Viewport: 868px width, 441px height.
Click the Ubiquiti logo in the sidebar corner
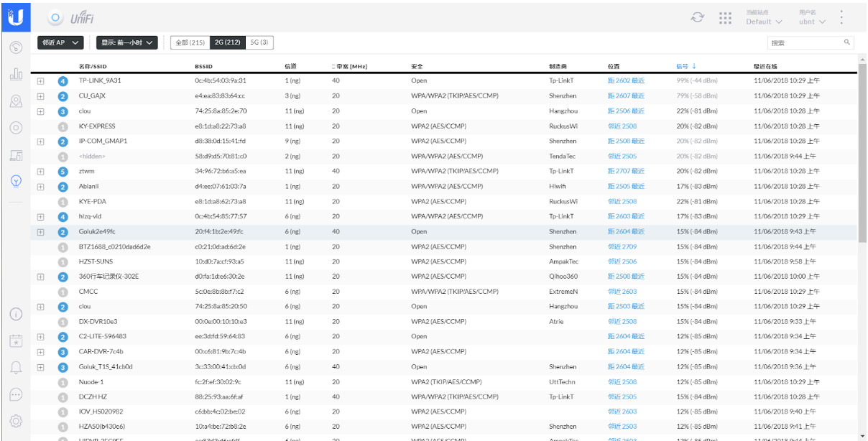tap(16, 16)
